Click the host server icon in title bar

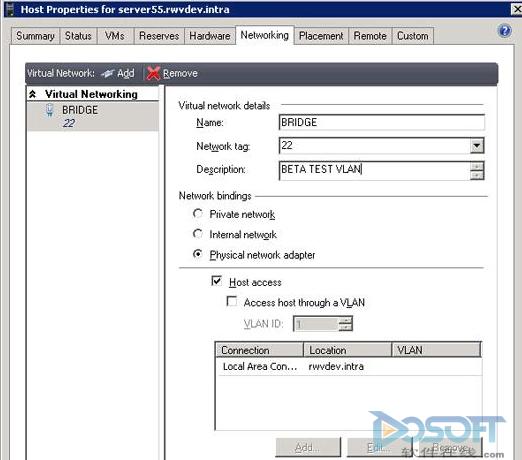pyautogui.click(x=10, y=9)
